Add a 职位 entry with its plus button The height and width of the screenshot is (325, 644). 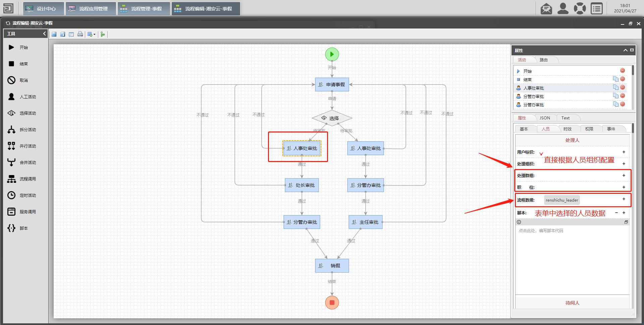[624, 187]
